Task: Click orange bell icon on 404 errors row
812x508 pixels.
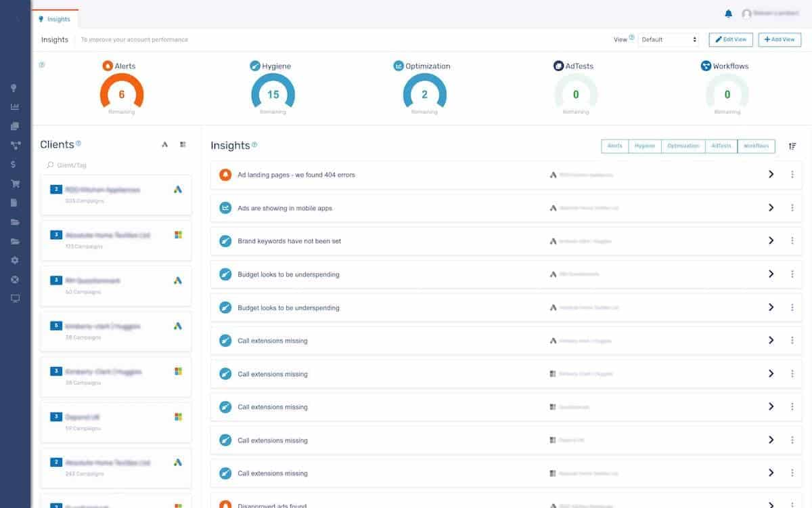Action: (225, 175)
